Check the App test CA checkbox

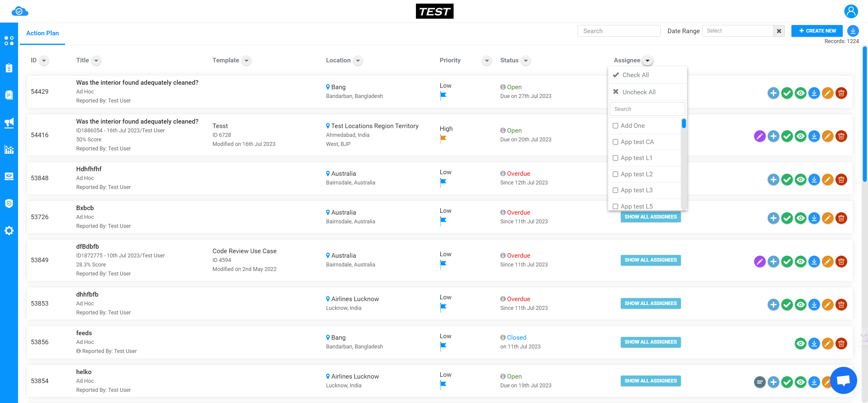(x=615, y=142)
